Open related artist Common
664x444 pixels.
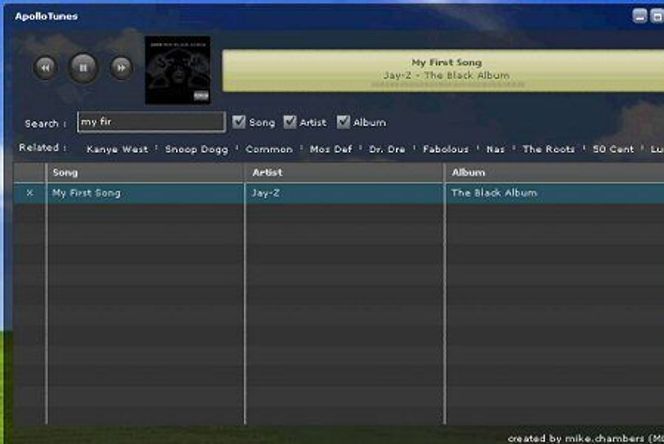click(269, 149)
